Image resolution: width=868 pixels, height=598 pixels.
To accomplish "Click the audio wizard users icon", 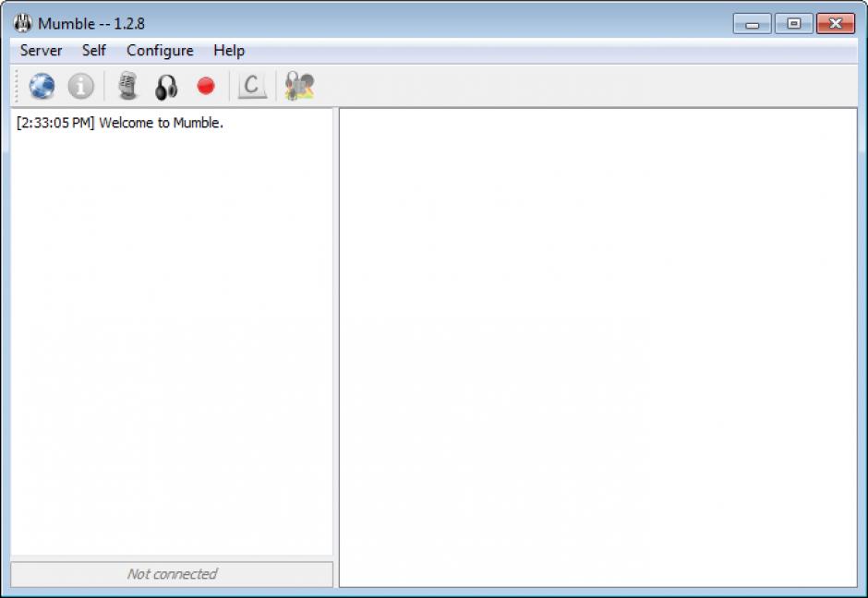I will coord(299,87).
